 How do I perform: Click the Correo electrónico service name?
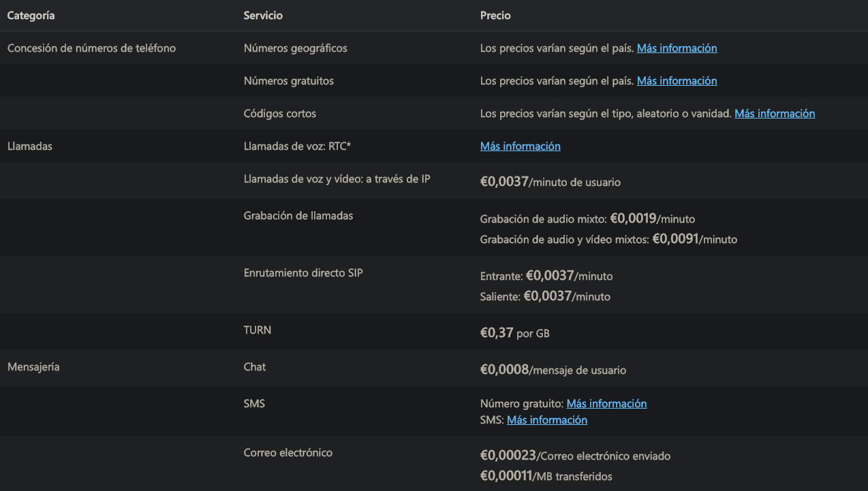click(288, 453)
